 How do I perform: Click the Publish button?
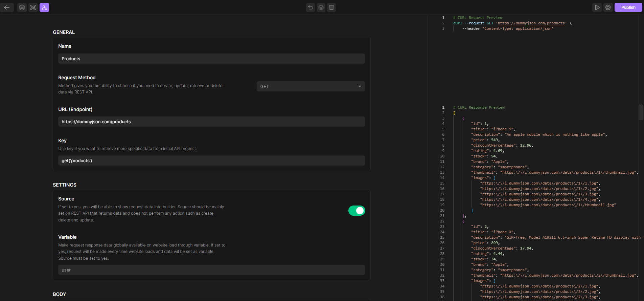pyautogui.click(x=628, y=7)
